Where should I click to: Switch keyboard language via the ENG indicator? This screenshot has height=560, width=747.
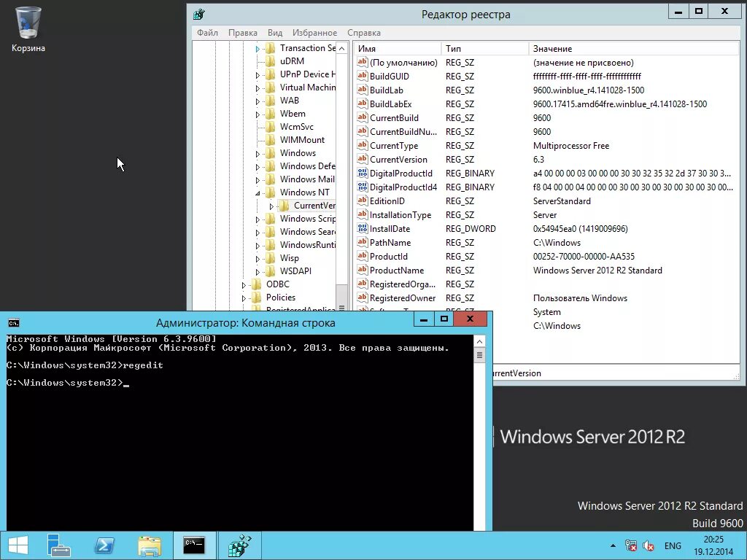coord(672,545)
